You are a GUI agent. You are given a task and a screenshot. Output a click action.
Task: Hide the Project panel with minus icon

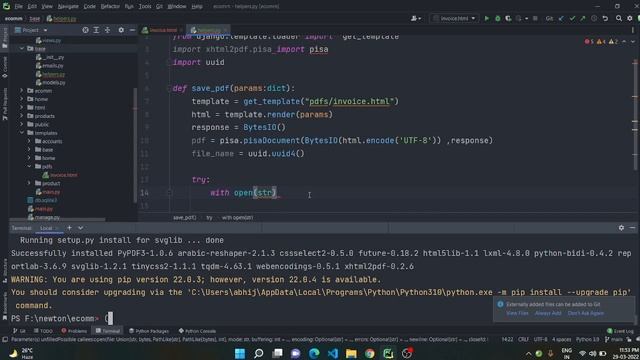click(132, 30)
